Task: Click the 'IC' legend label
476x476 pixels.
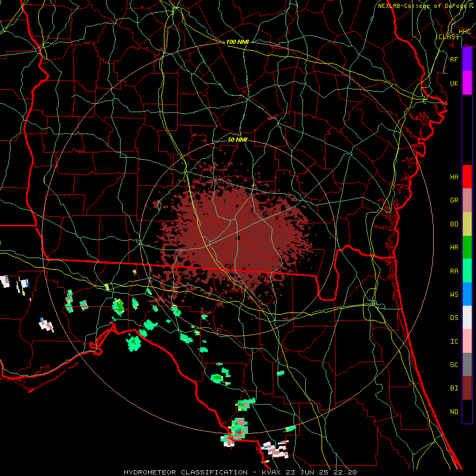Action: tap(454, 342)
